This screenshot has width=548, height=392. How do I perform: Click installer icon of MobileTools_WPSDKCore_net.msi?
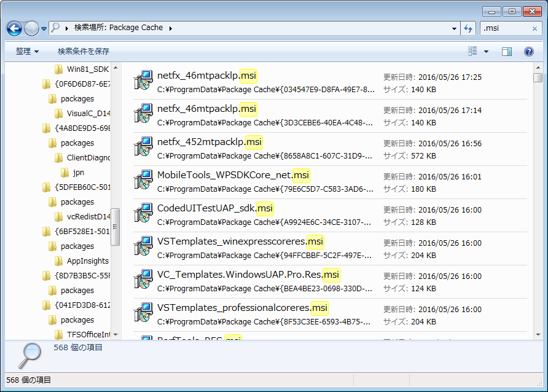coord(143,179)
